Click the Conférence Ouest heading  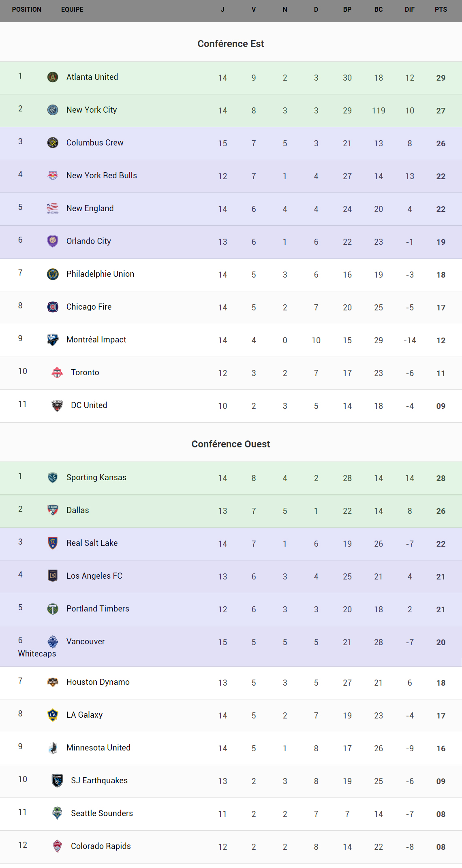pyautogui.click(x=231, y=444)
